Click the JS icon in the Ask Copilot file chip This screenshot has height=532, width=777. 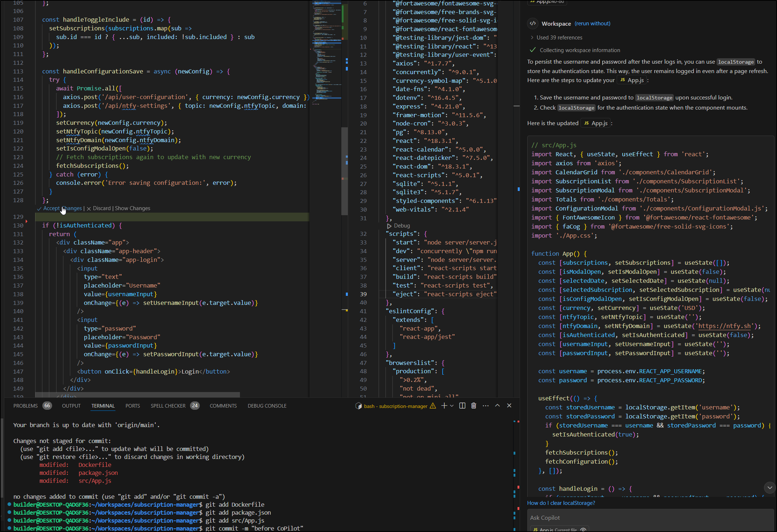(535, 530)
